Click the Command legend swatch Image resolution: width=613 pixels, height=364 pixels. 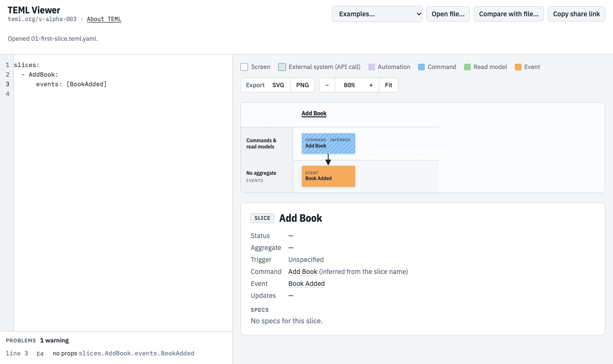coord(421,67)
